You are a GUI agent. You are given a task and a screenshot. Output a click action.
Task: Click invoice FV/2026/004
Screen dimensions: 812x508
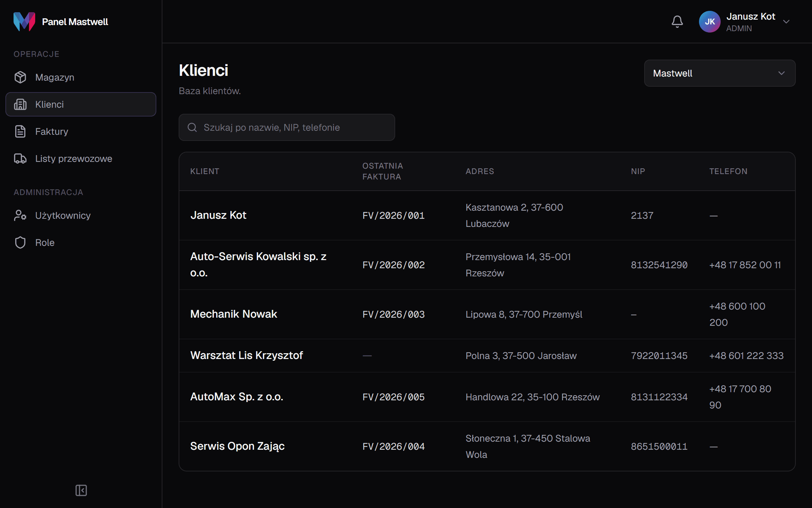(393, 446)
